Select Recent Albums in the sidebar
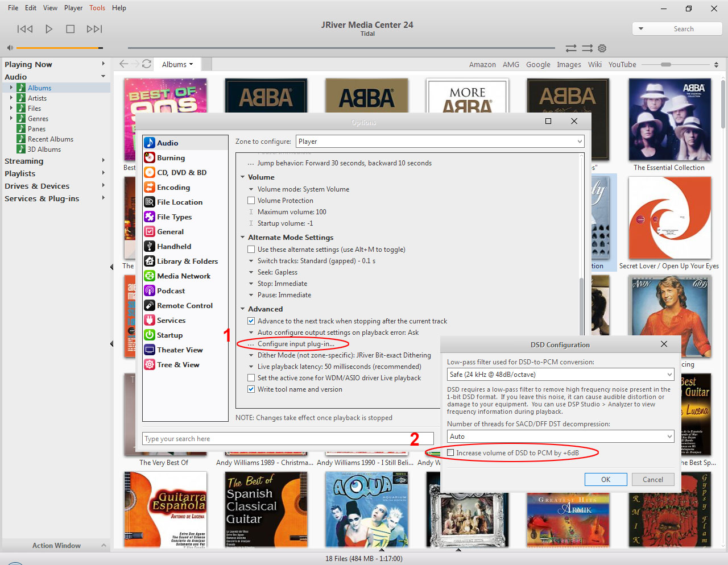The width and height of the screenshot is (728, 565). (x=50, y=139)
